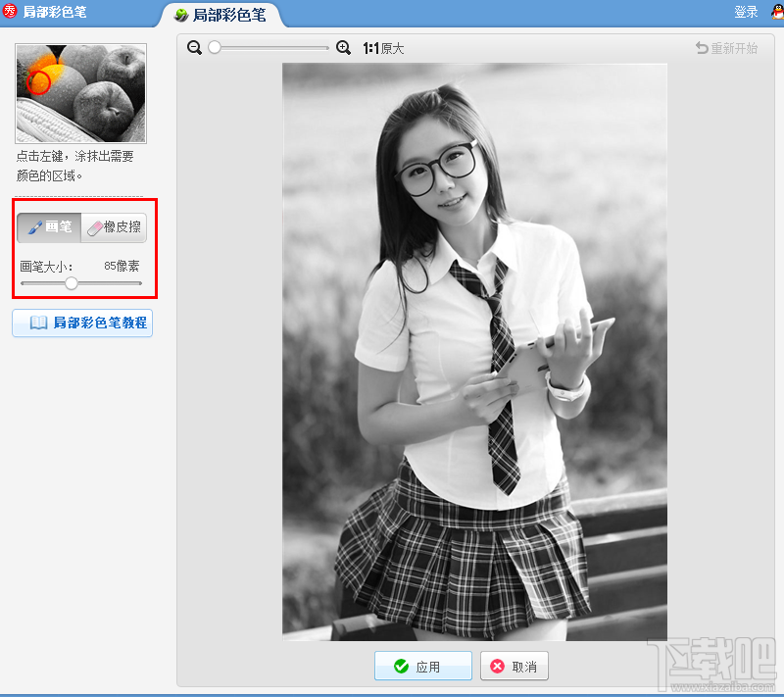Click 登录 to log in

(745, 11)
